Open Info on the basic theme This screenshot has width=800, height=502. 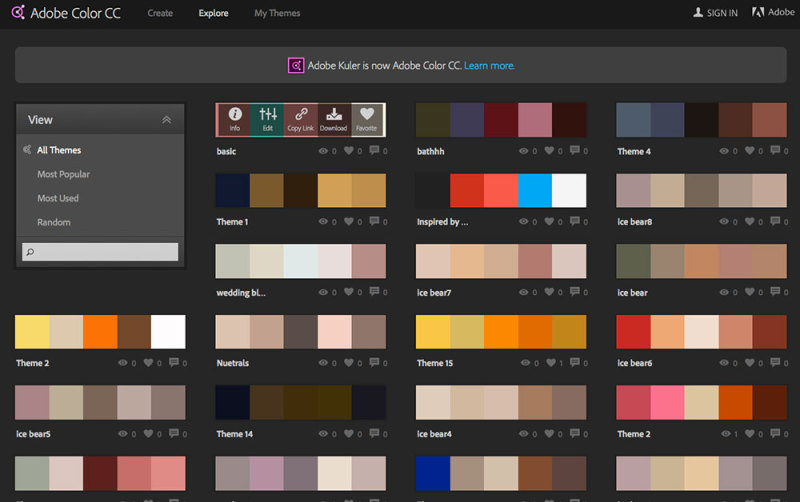click(234, 119)
